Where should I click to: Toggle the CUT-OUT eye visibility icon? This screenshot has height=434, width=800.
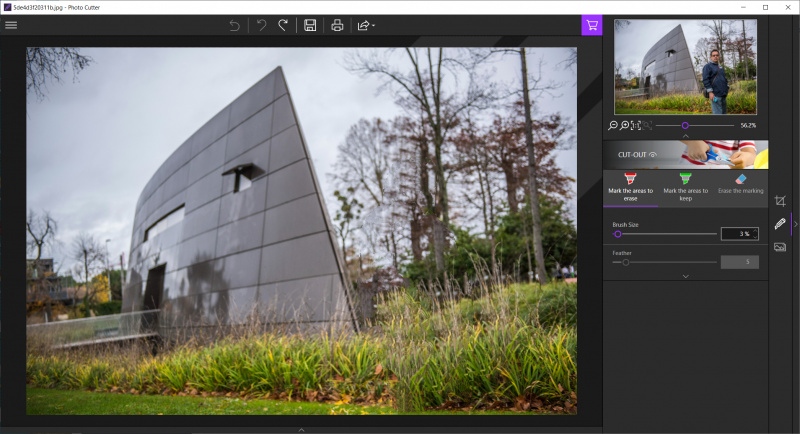click(652, 155)
